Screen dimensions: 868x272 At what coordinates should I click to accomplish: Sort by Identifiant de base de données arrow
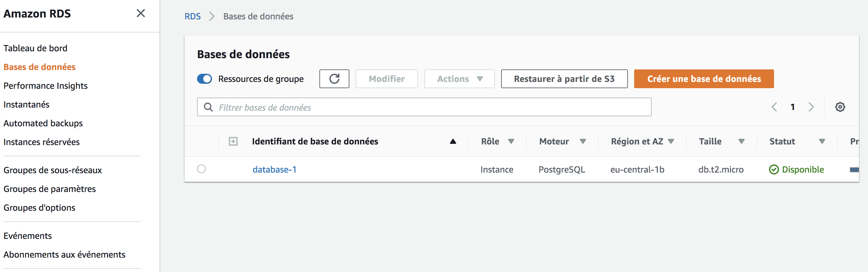(x=453, y=141)
